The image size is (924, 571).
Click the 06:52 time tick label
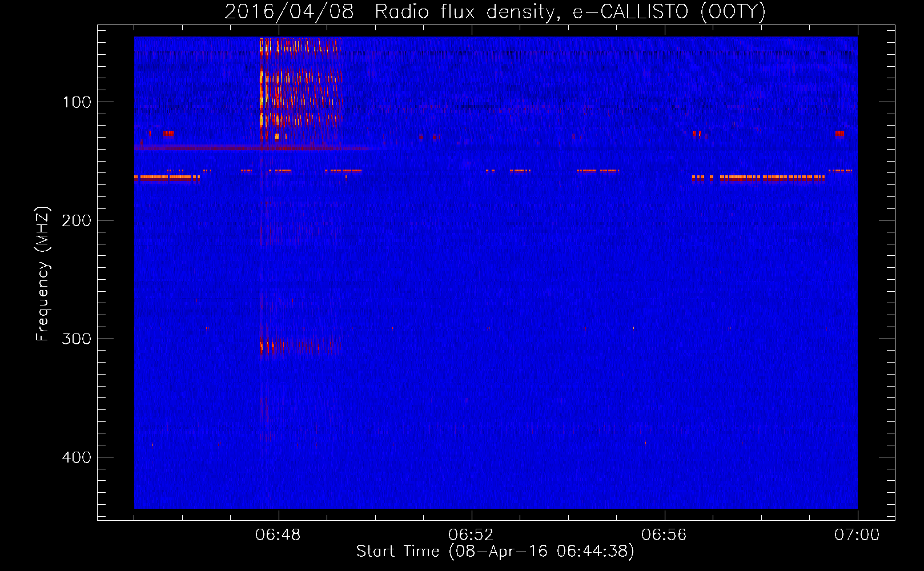pos(471,535)
